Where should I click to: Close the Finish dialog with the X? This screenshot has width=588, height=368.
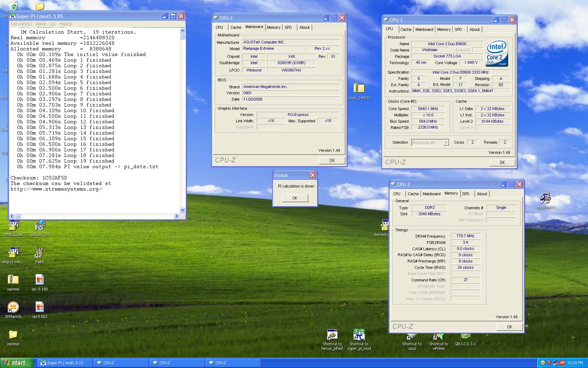coord(313,175)
